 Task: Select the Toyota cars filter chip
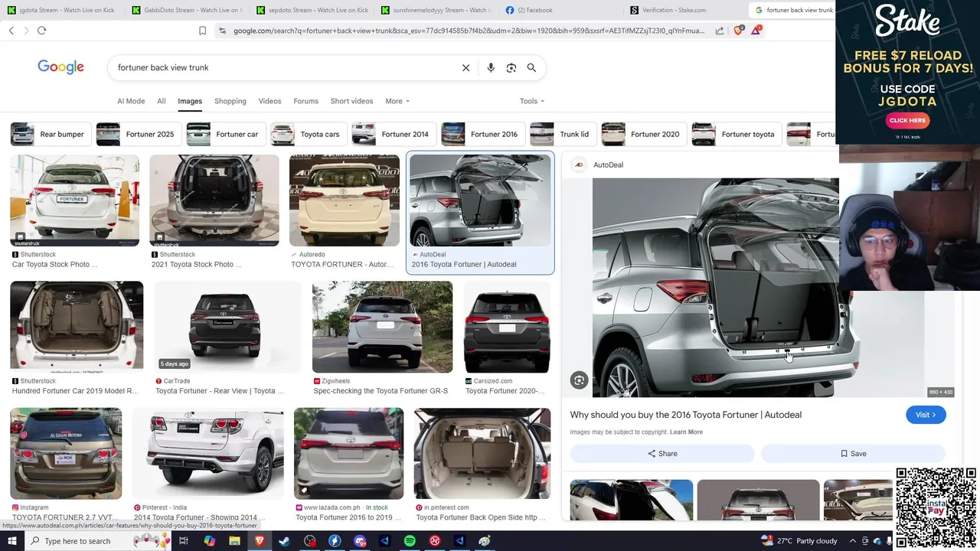tap(309, 134)
